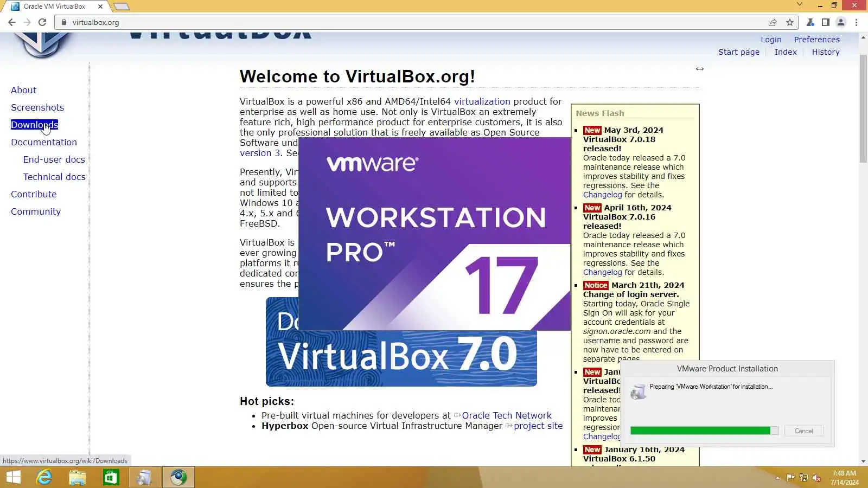Click the page vertical scrollbar thumb
Screen dimensions: 868x488
coord(863,108)
